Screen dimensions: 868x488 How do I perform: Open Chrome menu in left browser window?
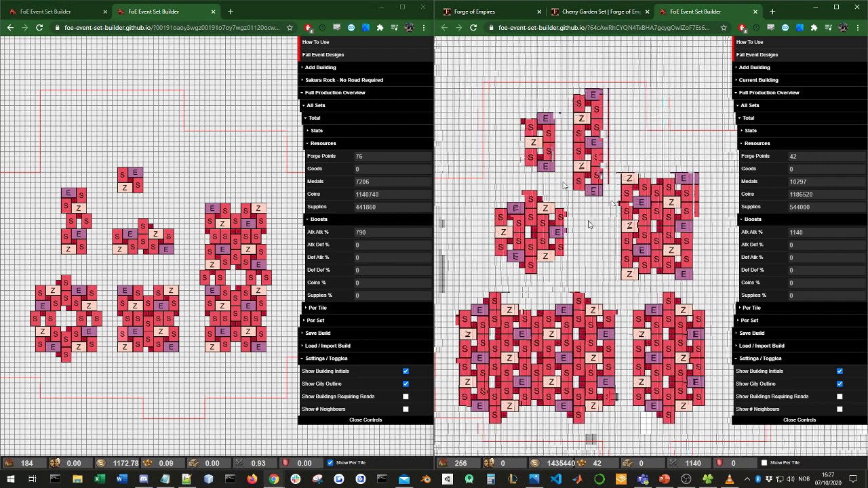[x=424, y=28]
